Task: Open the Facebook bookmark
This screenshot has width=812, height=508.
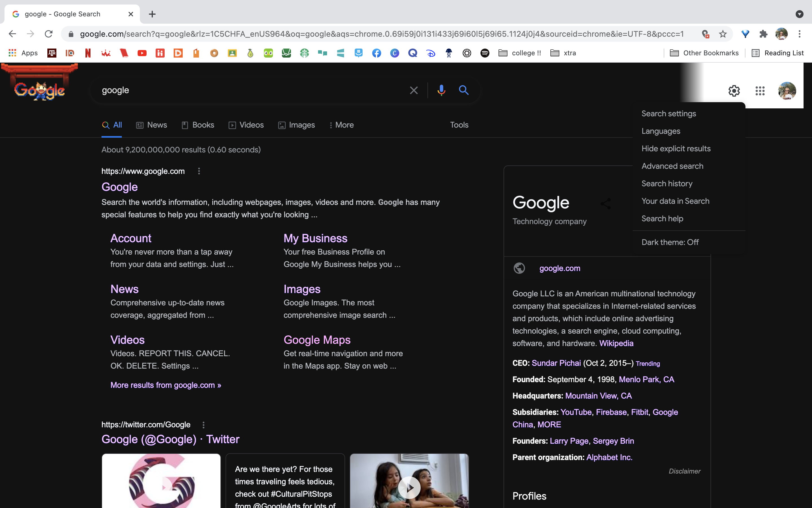Action: click(x=376, y=53)
